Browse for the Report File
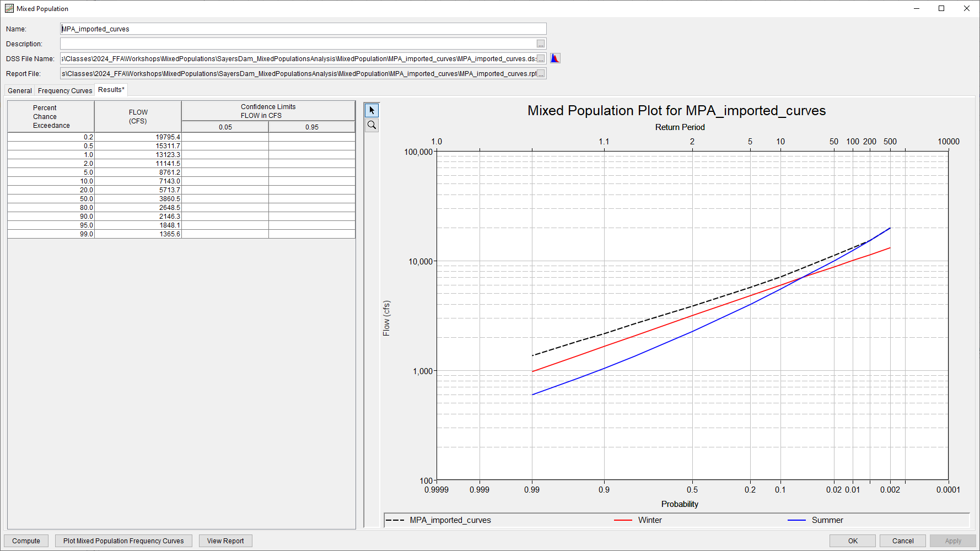Image resolution: width=980 pixels, height=551 pixels. (x=541, y=74)
